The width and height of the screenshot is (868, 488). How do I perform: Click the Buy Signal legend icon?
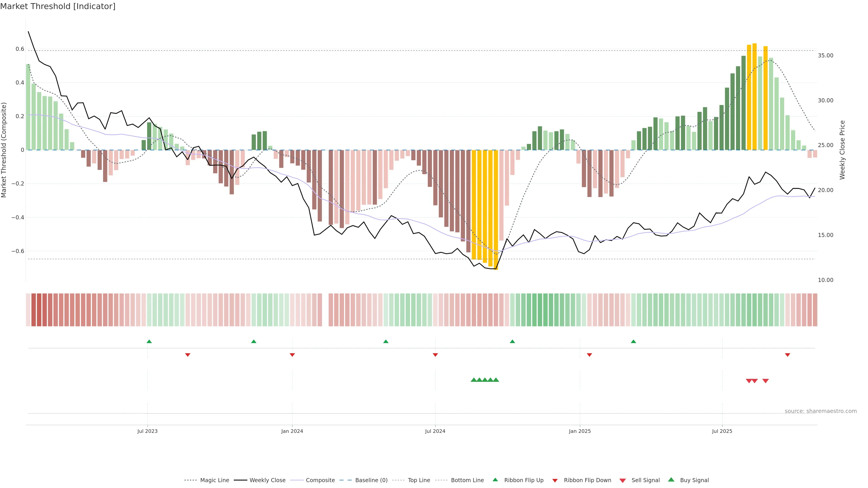(x=671, y=480)
